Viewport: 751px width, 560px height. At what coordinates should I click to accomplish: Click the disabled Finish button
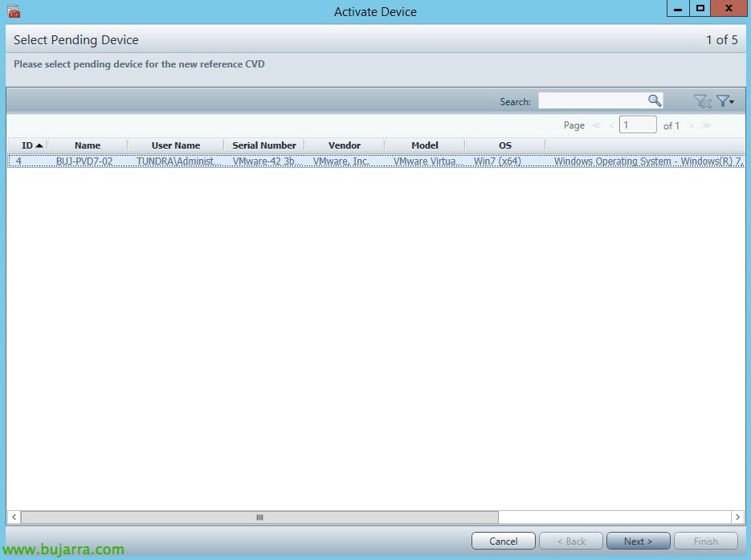705,541
